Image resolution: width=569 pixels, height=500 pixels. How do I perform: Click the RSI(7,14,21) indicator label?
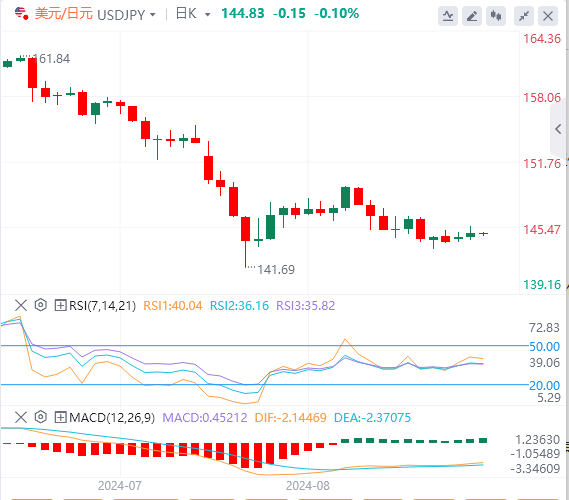point(102,306)
